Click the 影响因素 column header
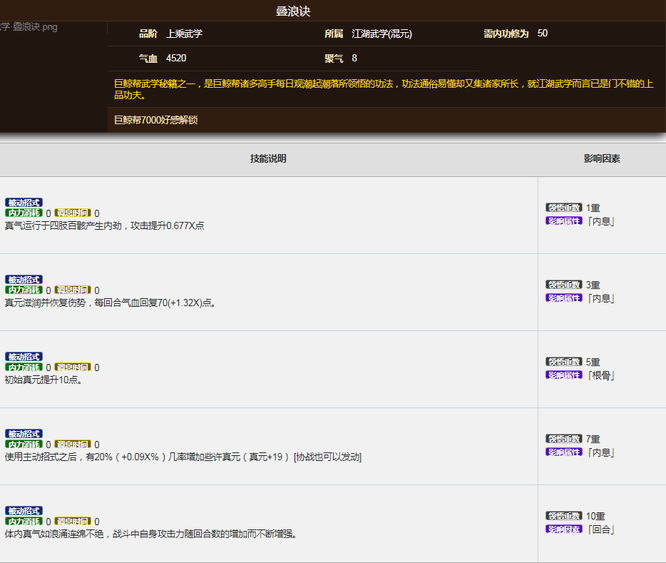The height and width of the screenshot is (563, 666). pyautogui.click(x=602, y=159)
